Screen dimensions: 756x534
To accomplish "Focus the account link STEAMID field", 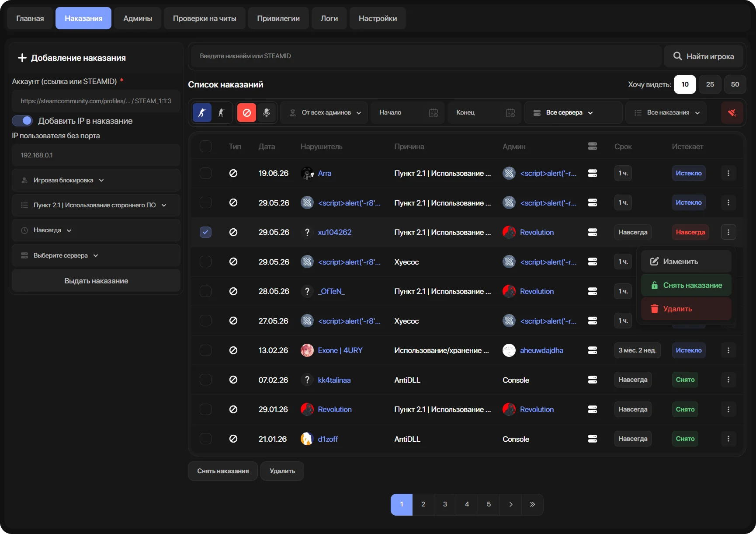I will click(96, 101).
